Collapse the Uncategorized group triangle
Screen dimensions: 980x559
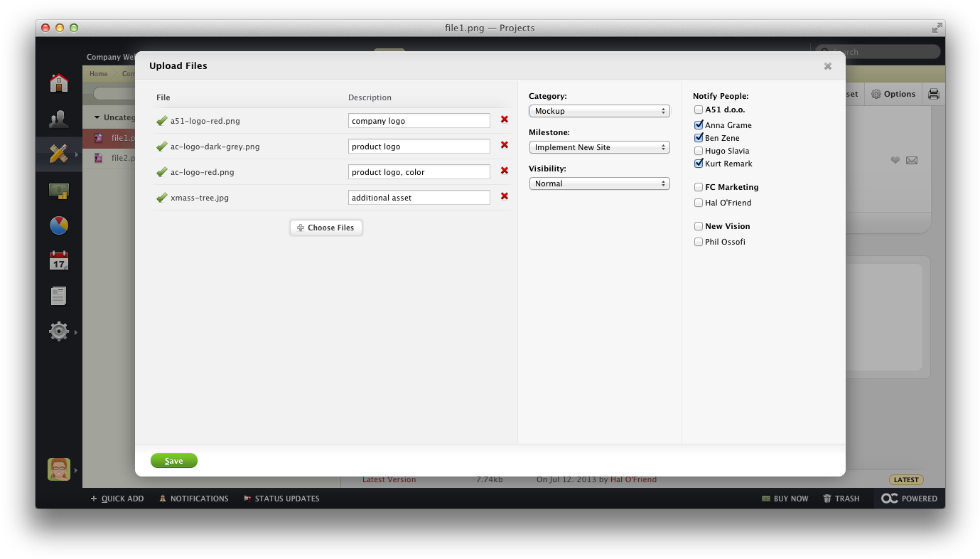coord(97,117)
